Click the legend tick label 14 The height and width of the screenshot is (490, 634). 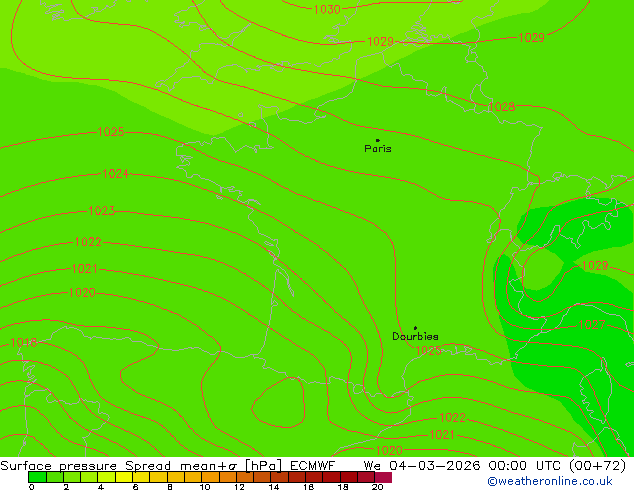[x=274, y=487]
